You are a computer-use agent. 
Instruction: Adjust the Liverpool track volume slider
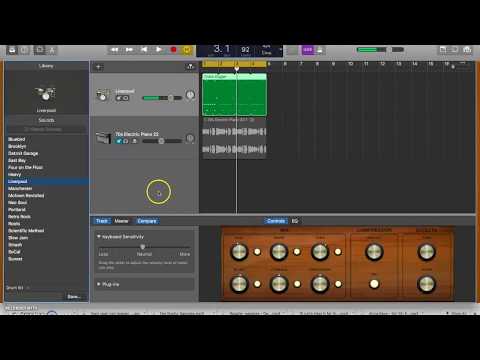tap(162, 98)
